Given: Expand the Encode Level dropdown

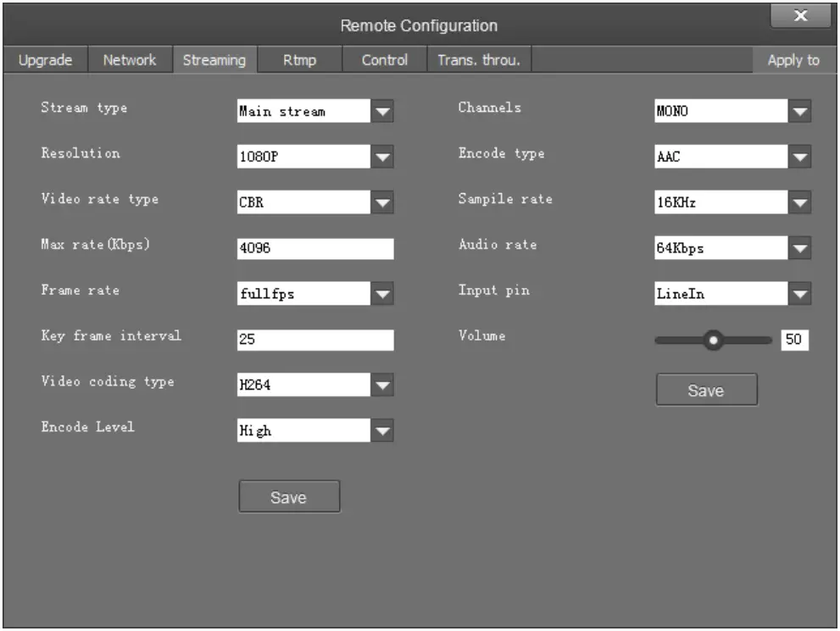Looking at the screenshot, I should pyautogui.click(x=383, y=431).
